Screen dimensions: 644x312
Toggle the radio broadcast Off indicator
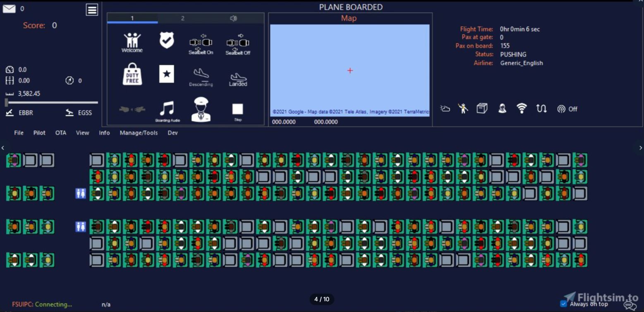pos(567,109)
